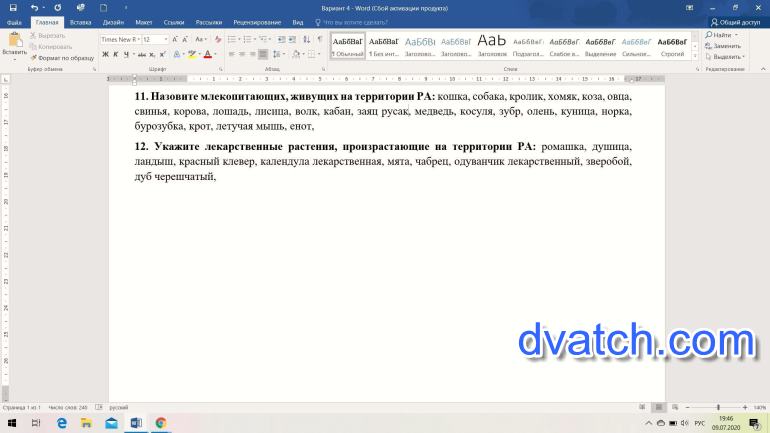This screenshot has width=770, height=433.
Task: Show paragraph marks with the pilcrow icon
Action: [x=319, y=40]
